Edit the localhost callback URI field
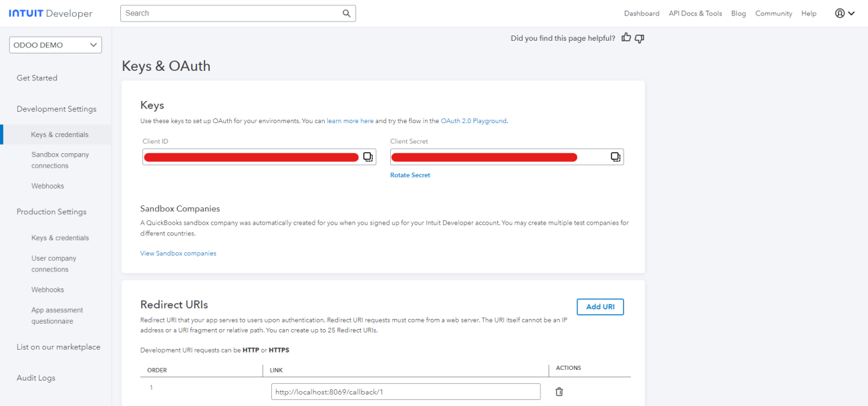Screen dimensions: 868x406 coord(406,392)
